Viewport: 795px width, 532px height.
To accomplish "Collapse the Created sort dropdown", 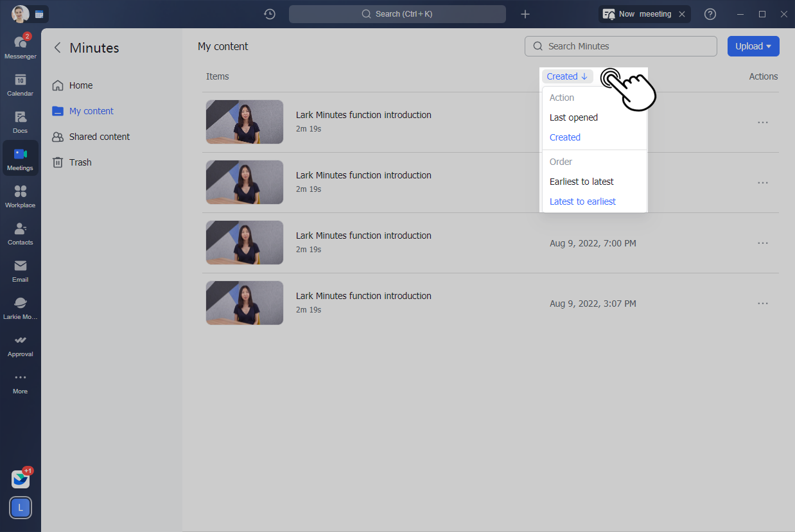I will pos(567,76).
